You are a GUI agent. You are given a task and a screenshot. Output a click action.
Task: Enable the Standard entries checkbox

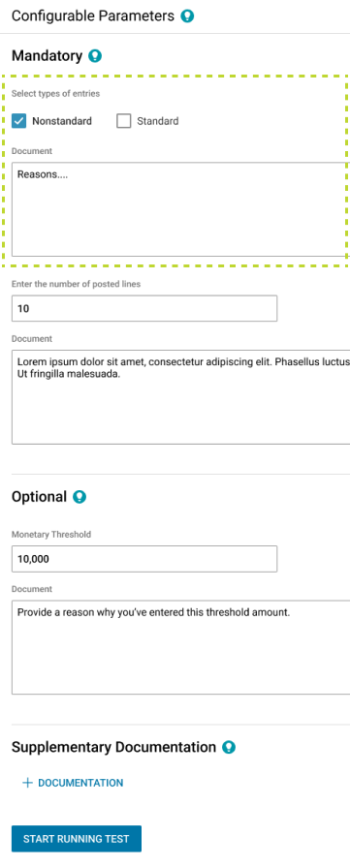(x=123, y=121)
